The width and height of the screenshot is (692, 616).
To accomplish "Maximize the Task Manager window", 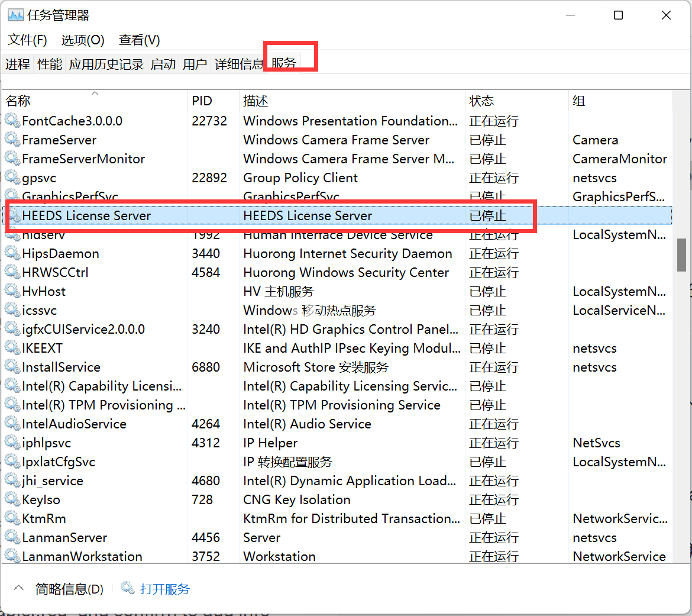I will point(618,15).
